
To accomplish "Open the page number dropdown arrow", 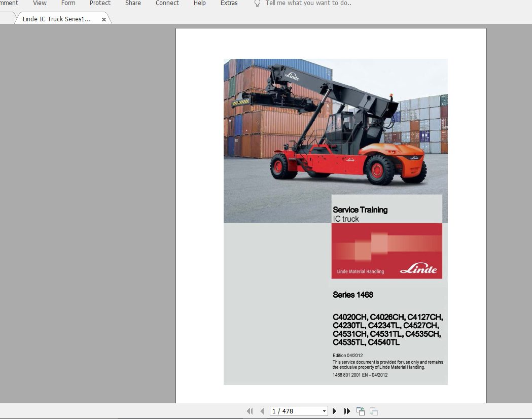I will tap(325, 411).
